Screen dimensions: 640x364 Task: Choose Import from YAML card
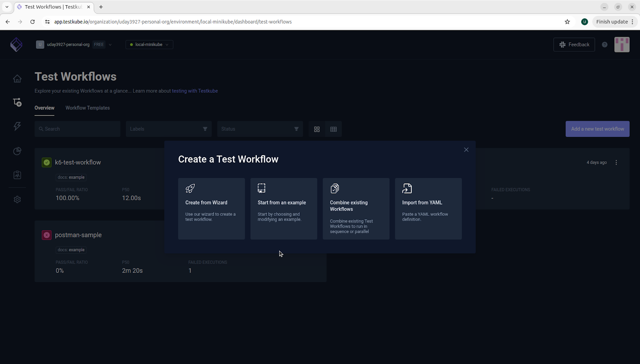[428, 209]
